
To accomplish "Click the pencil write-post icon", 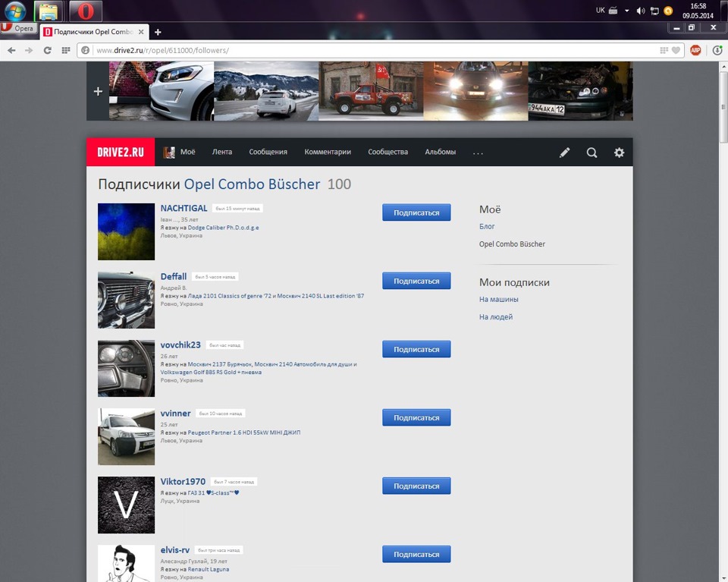I will pyautogui.click(x=564, y=153).
